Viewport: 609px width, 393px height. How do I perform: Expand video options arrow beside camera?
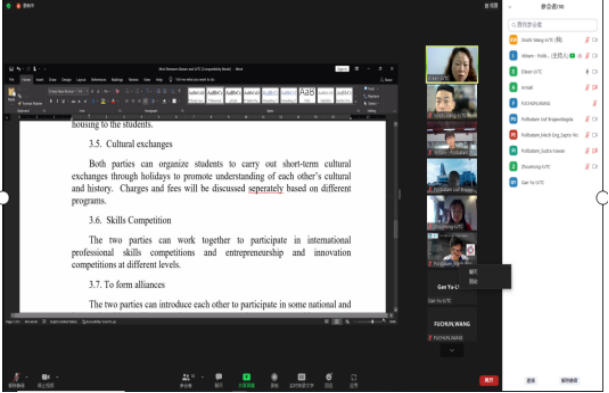(x=57, y=377)
